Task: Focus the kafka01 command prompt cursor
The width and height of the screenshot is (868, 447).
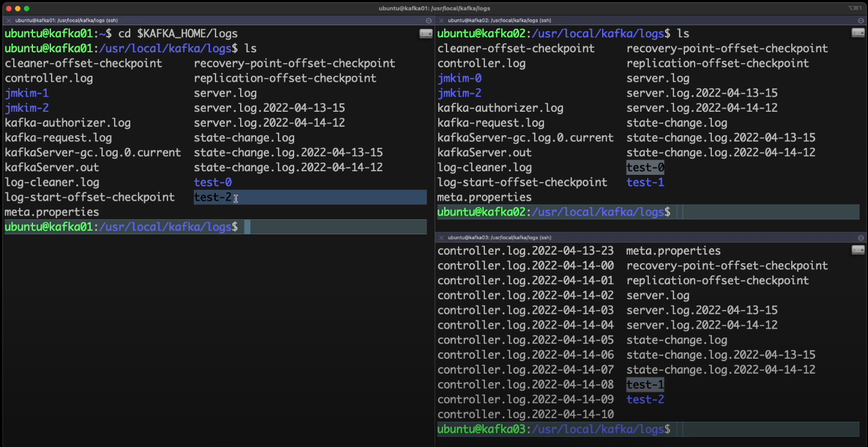Action: 247,227
